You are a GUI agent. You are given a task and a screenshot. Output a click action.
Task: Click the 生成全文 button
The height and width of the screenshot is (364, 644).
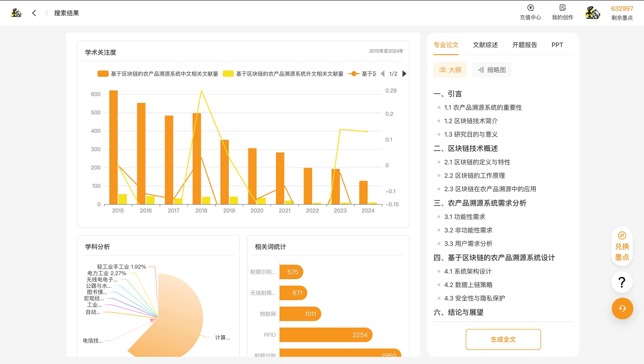(503, 339)
